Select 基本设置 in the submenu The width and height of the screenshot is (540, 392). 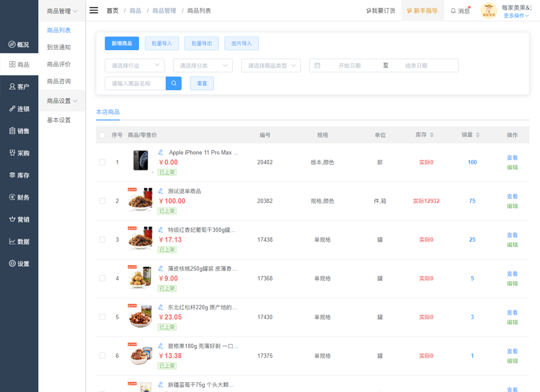coord(59,120)
